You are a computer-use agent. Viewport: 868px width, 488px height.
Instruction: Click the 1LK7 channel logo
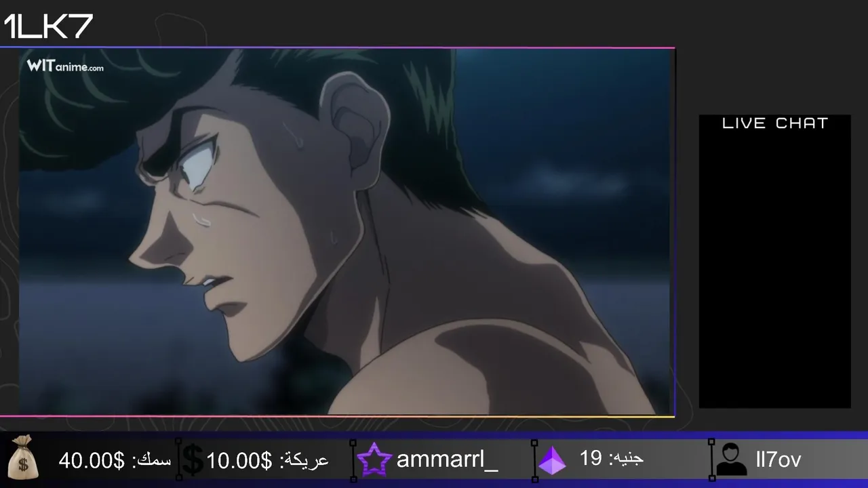tap(48, 26)
